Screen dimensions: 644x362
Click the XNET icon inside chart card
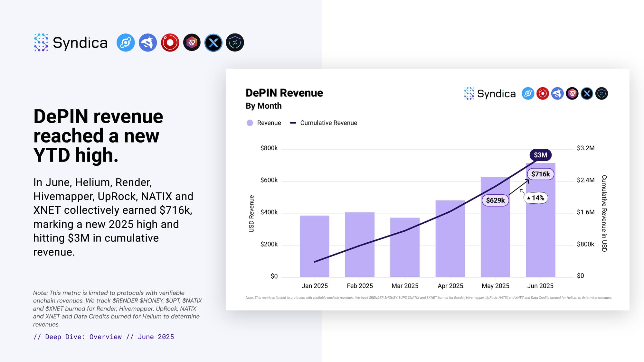[587, 94]
